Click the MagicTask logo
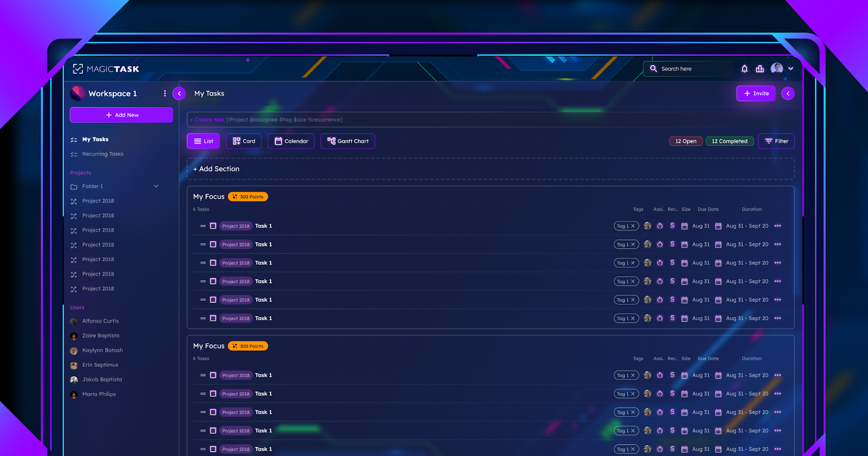 pos(106,69)
